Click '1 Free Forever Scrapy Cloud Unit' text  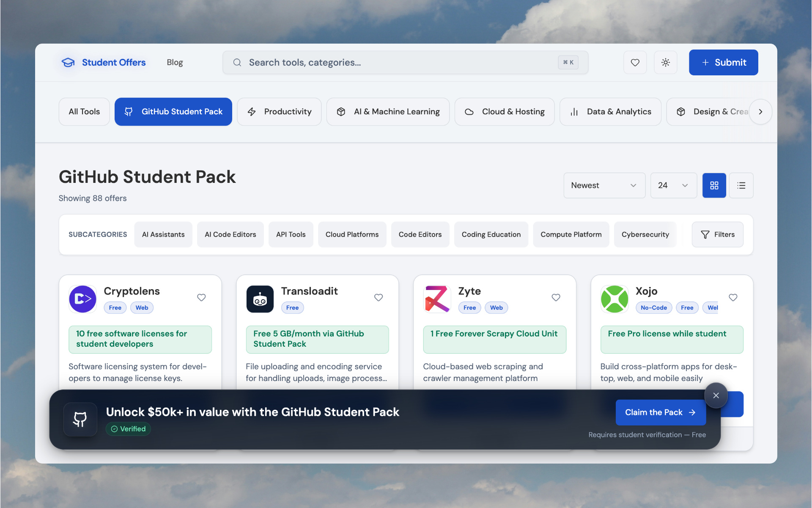(494, 334)
